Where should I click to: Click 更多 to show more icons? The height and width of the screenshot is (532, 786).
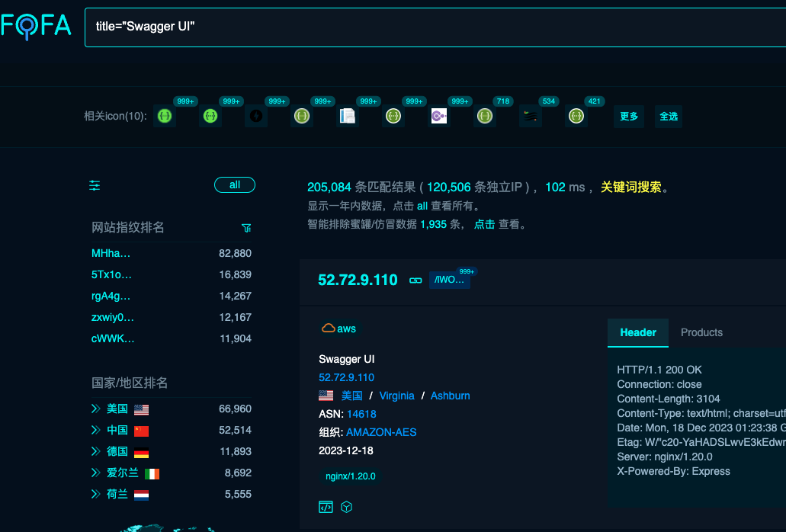[629, 116]
